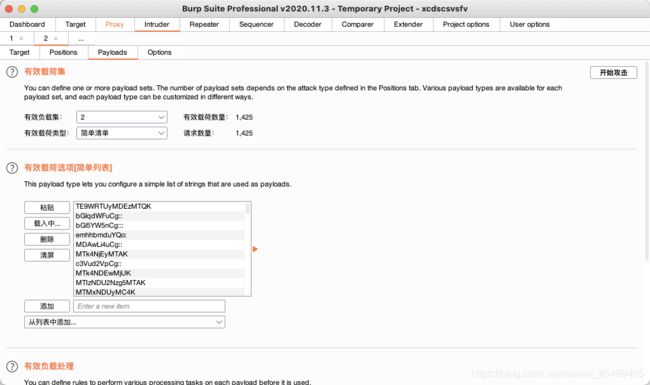Image resolution: width=650 pixels, height=385 pixels.
Task: Switch to the Comparer tab
Action: [357, 24]
